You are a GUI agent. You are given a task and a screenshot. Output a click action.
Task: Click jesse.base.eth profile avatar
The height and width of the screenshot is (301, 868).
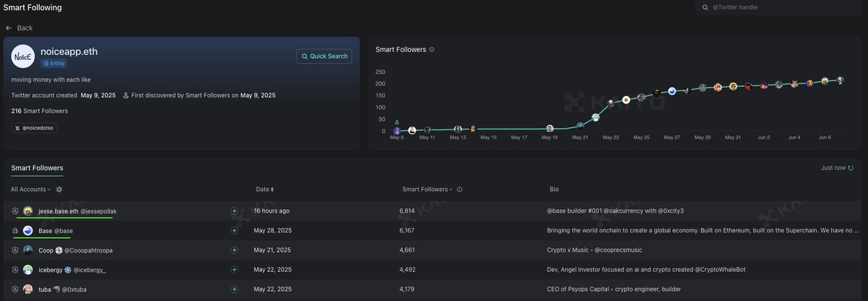point(27,211)
